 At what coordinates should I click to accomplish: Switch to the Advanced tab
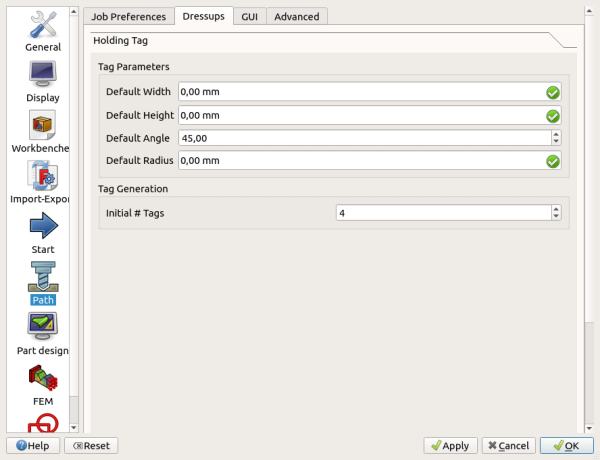click(x=297, y=17)
